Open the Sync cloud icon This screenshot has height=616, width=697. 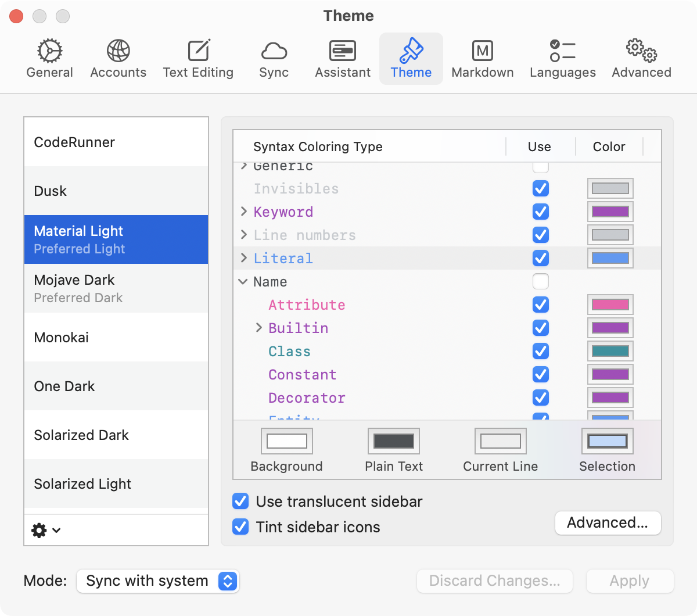[274, 51]
